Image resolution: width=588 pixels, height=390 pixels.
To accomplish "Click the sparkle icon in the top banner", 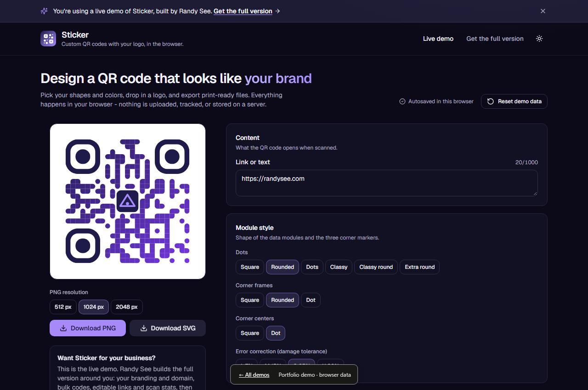I will [x=44, y=11].
